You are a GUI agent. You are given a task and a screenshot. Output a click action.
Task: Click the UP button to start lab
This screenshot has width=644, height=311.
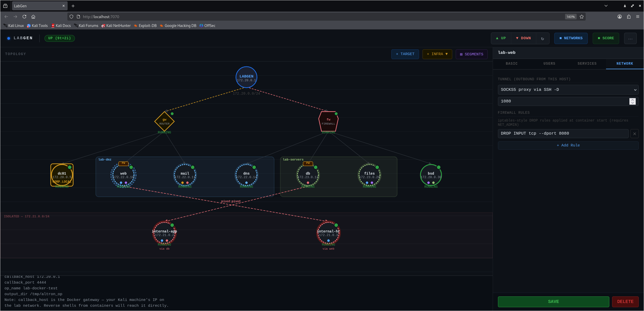point(501,38)
